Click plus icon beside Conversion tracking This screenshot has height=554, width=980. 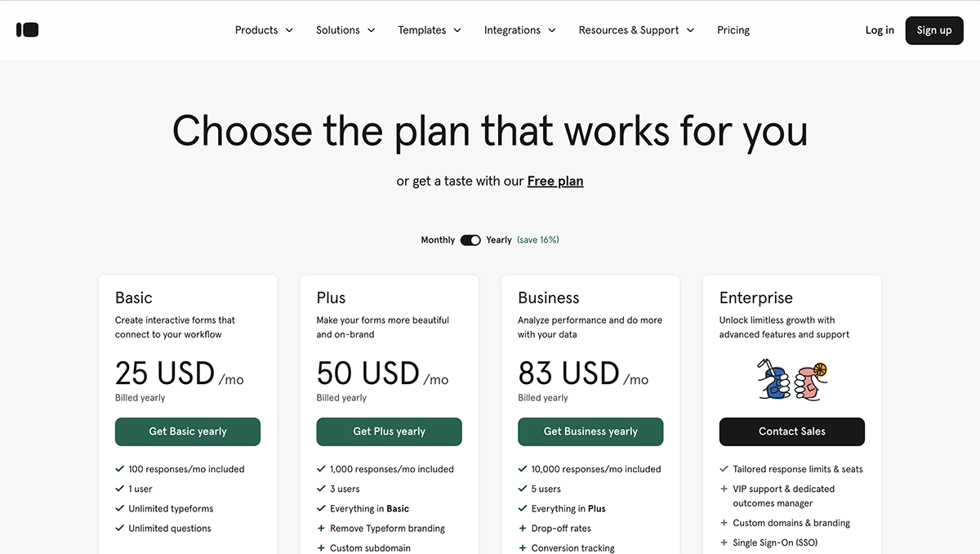point(523,548)
